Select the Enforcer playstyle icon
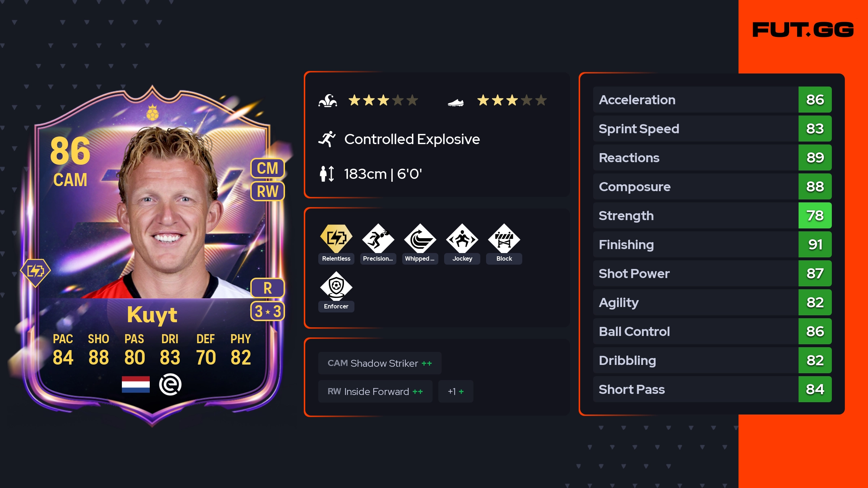Screen dimensions: 868x488 (x=336, y=286)
